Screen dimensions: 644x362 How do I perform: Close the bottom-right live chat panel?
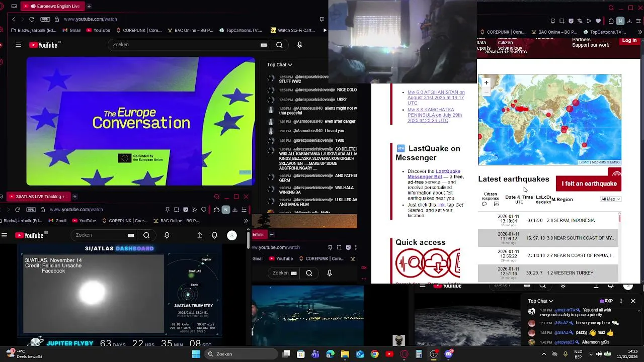[633, 301]
